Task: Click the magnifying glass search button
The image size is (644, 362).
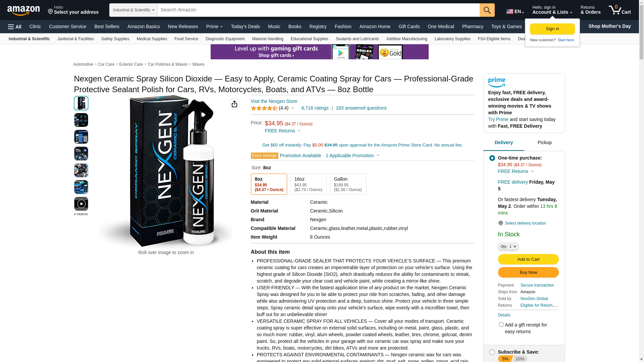Action: click(487, 10)
